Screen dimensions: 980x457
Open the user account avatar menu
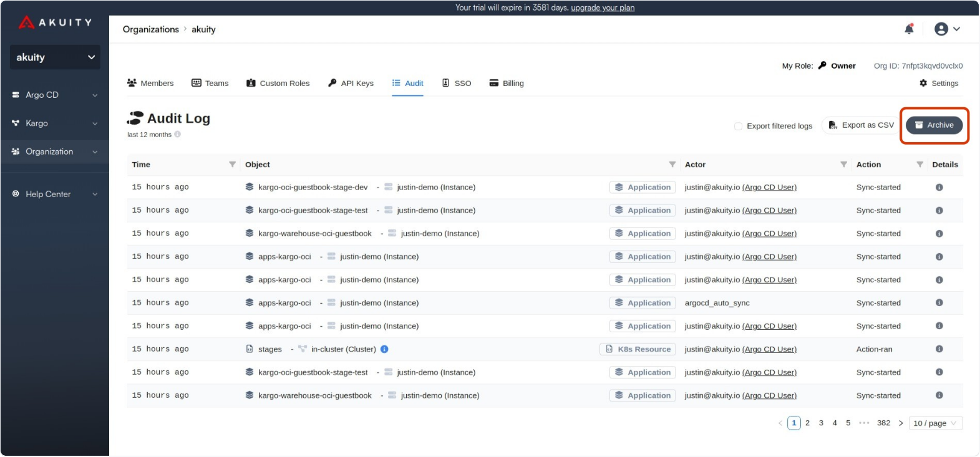[947, 29]
